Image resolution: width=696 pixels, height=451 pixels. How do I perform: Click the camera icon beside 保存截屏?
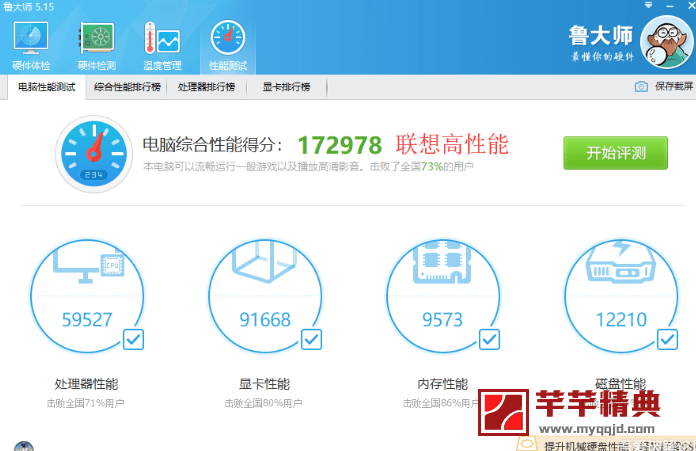641,87
